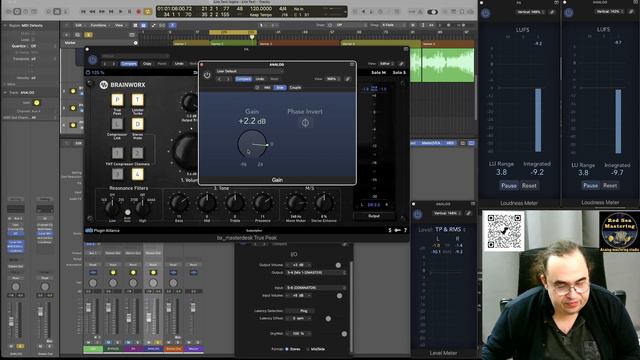This screenshot has width=640, height=360.
Task: Open the Functions menu in tracks area
Action: (99, 25)
